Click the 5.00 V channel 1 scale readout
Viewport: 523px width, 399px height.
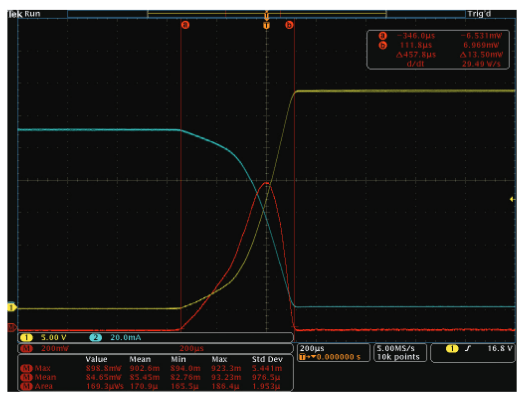[53, 338]
